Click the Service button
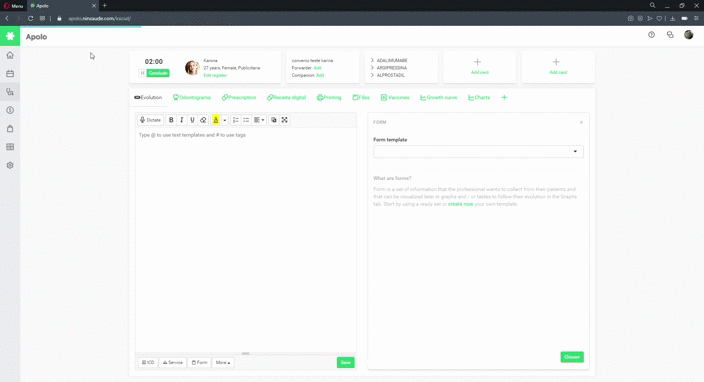 (172, 362)
